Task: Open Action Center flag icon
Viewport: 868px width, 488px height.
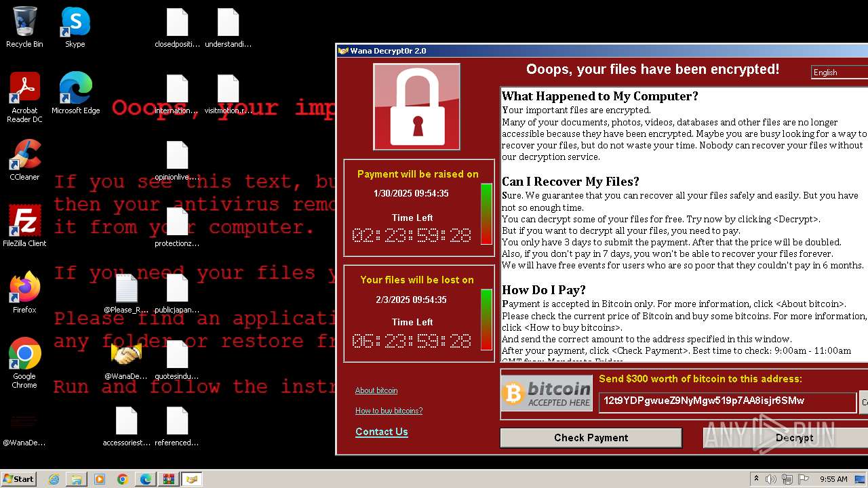Action: pos(804,479)
